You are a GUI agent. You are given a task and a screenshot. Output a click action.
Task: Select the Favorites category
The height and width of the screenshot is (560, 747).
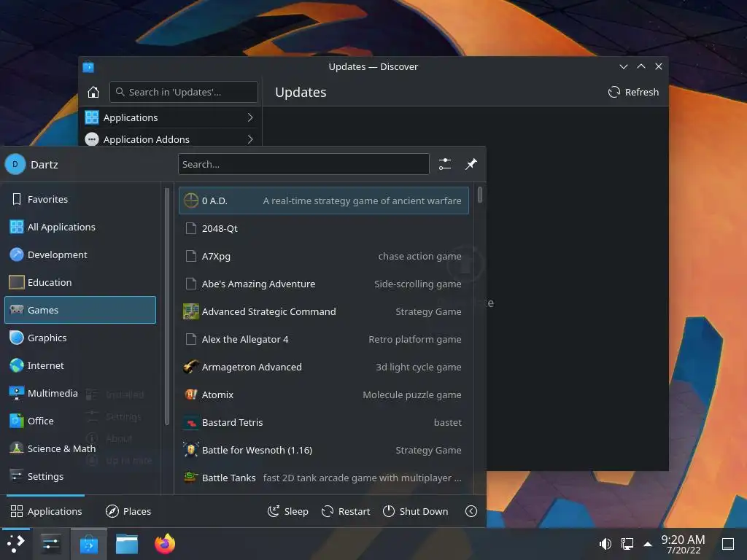pyautogui.click(x=80, y=199)
